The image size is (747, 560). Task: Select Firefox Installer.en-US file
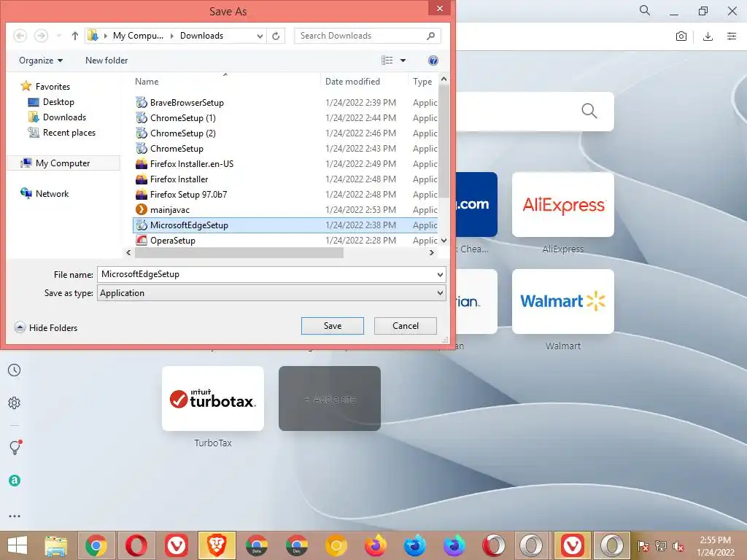192,164
